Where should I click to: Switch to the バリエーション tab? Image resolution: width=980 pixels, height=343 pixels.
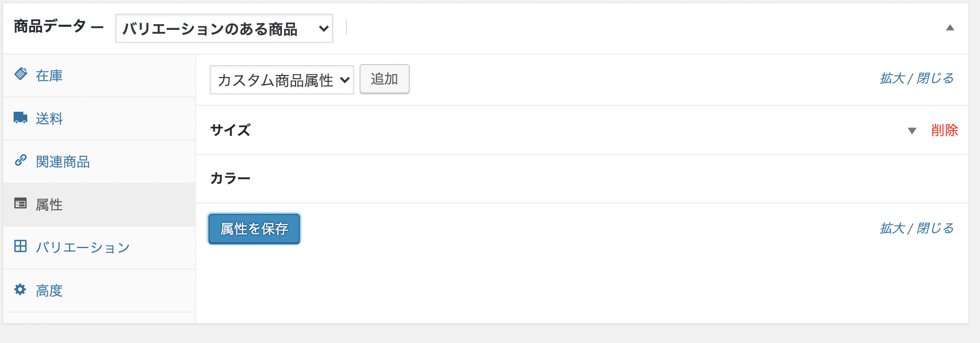[x=83, y=248]
